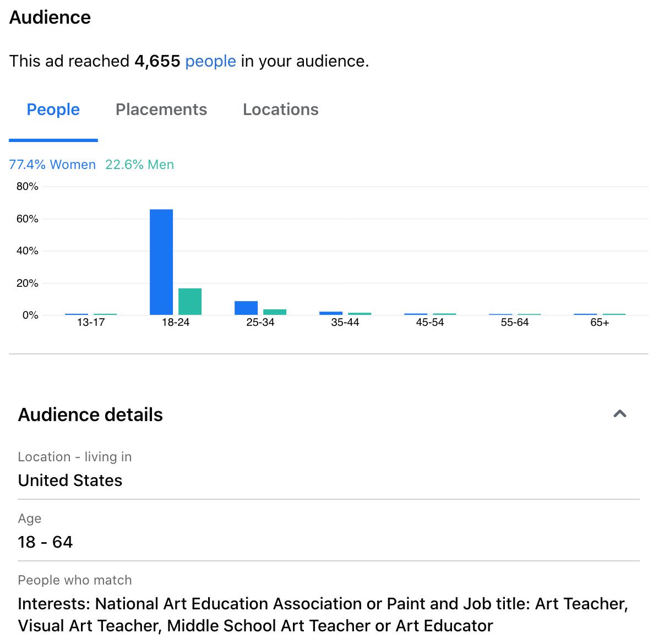Click the 13-17 age axis label
664x644 pixels.
click(91, 323)
